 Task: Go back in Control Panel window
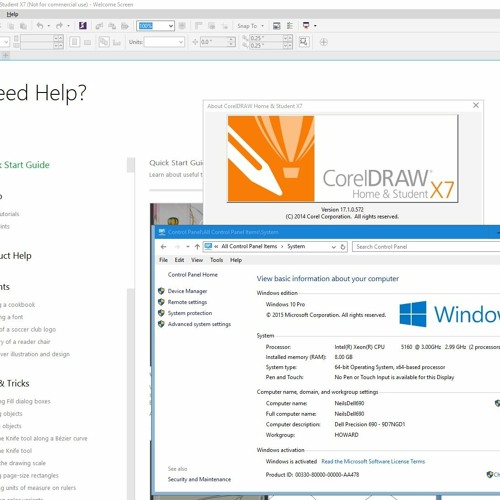pyautogui.click(x=163, y=247)
